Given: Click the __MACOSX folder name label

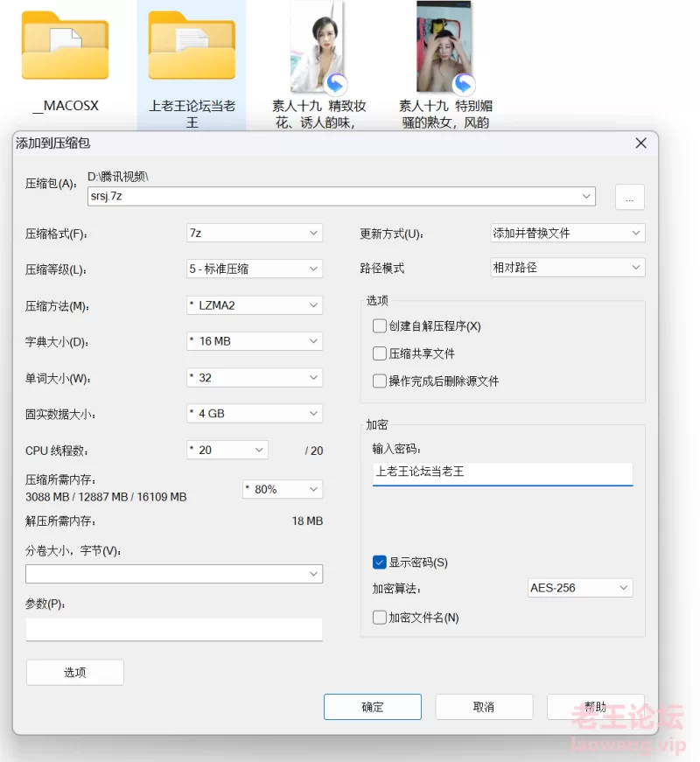Looking at the screenshot, I should (66, 106).
